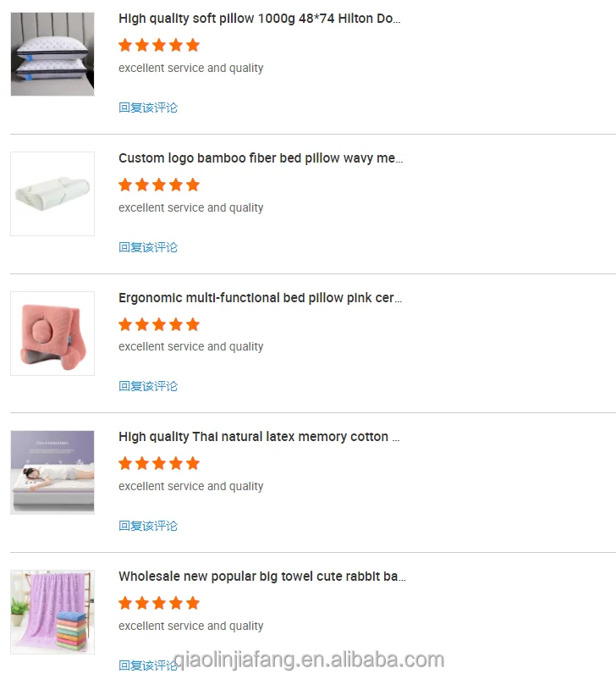Open the Thai latex mattress thumbnail

click(x=52, y=472)
